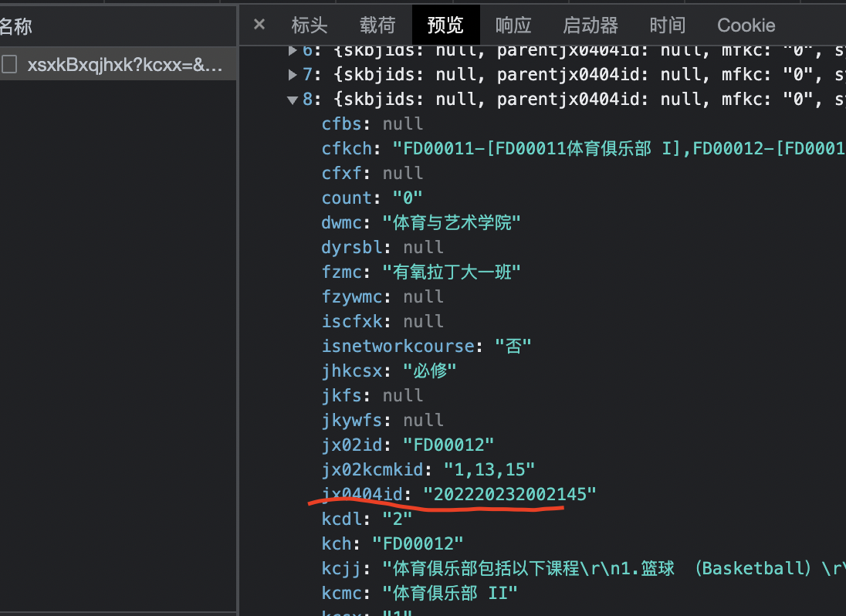The width and height of the screenshot is (846, 616).
Task: Select the underlined jx0404id value
Action: [x=509, y=494]
